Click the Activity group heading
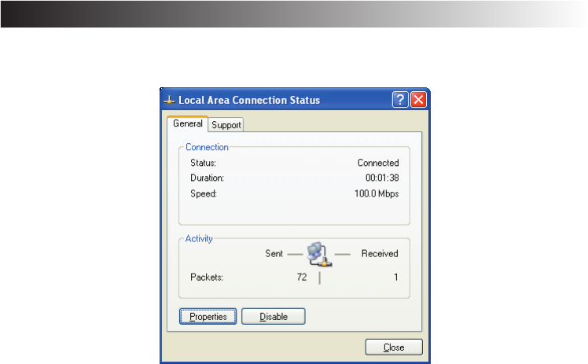 [199, 239]
